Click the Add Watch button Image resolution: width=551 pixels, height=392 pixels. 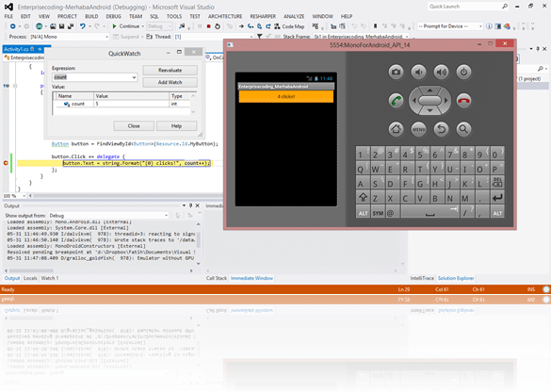tap(170, 82)
